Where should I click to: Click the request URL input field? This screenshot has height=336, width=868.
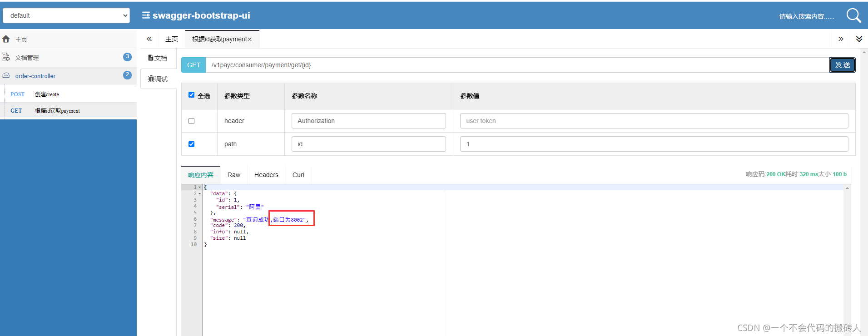click(518, 65)
